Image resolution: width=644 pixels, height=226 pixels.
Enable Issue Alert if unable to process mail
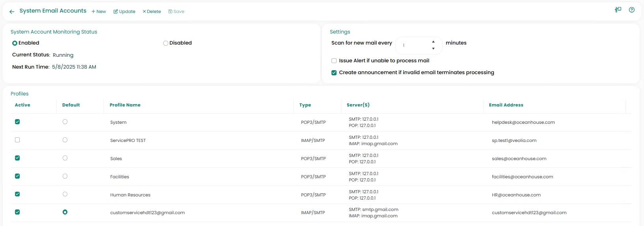point(334,61)
